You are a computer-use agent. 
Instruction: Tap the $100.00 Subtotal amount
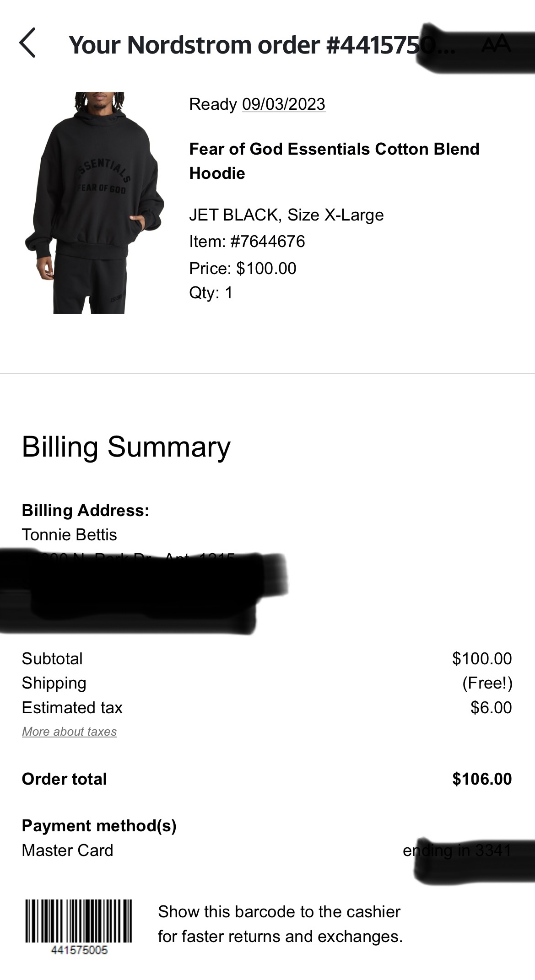click(481, 658)
